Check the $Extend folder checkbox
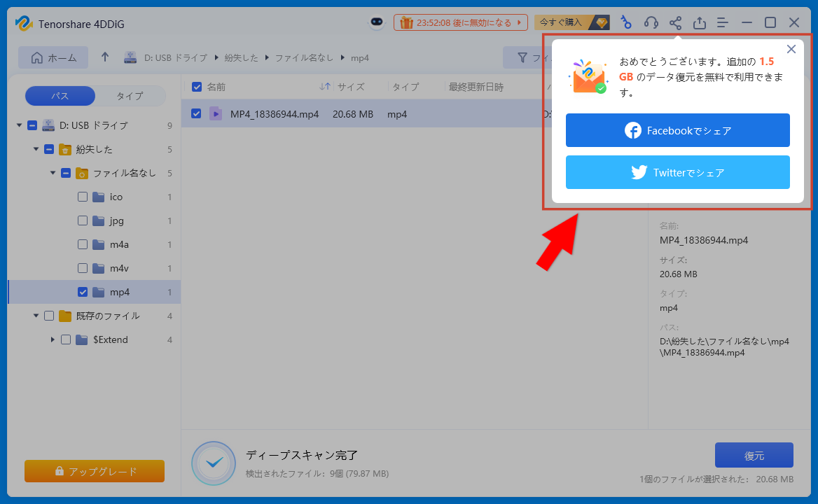The height and width of the screenshot is (504, 818). pyautogui.click(x=66, y=339)
